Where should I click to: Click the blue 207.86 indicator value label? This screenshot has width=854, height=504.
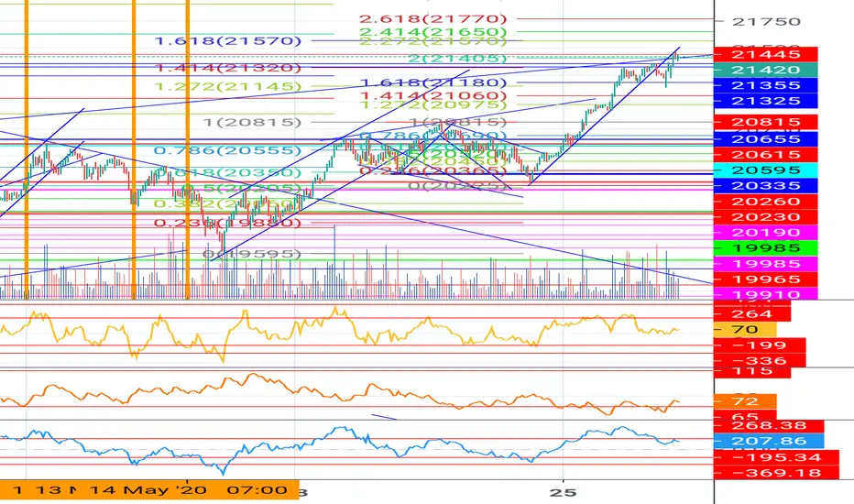(x=769, y=441)
